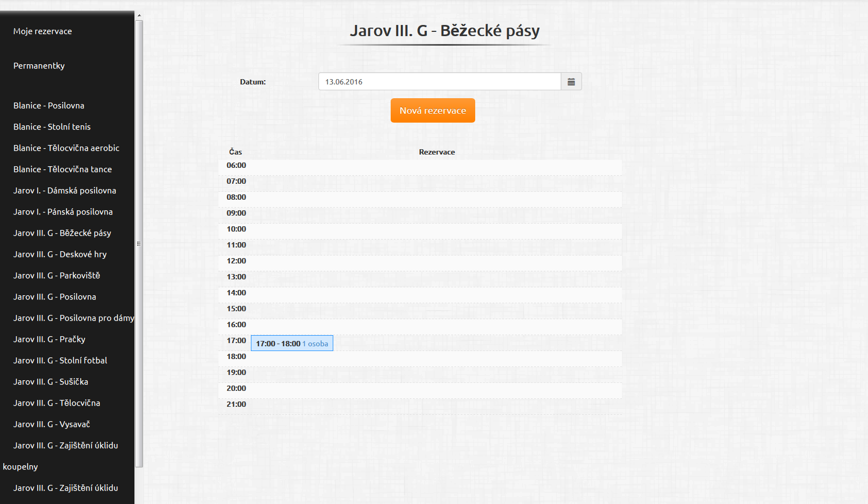Viewport: 868px width, 504px height.
Task: Focus the Datum date input field
Action: click(440, 82)
